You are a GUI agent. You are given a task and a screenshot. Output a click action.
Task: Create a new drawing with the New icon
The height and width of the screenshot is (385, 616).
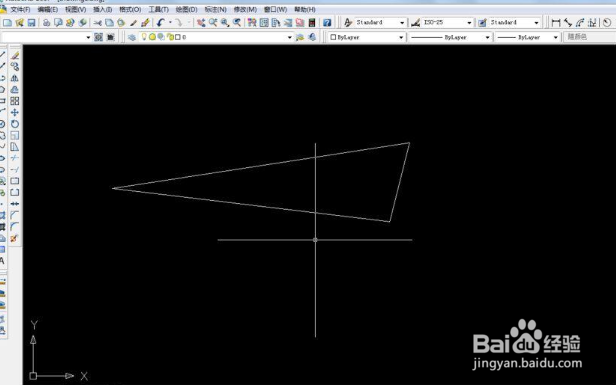7,23
